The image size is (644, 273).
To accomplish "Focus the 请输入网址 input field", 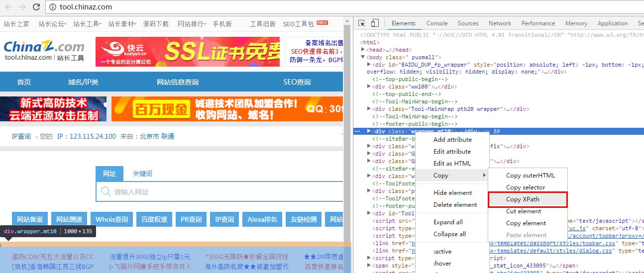I will tap(219, 191).
